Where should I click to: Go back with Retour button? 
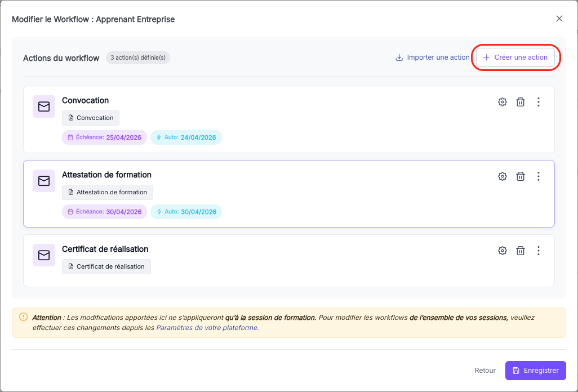[484, 371]
